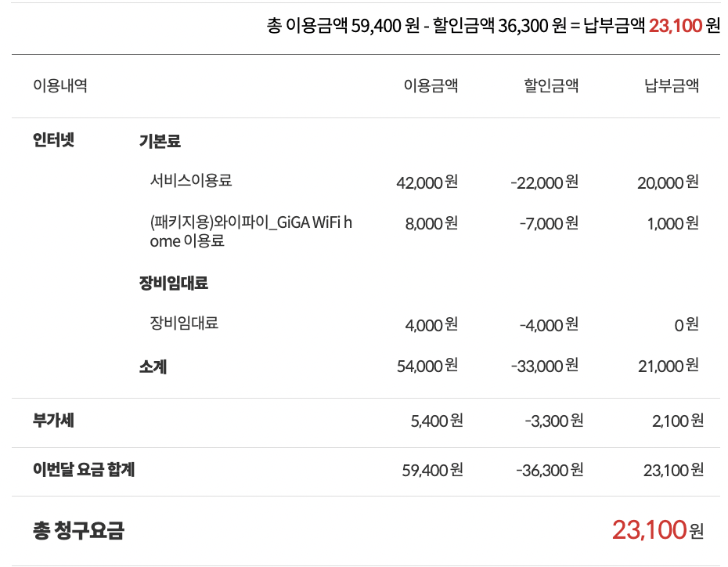
Task: Click the 54,000원 subtotal usage amount
Action: coord(427,366)
